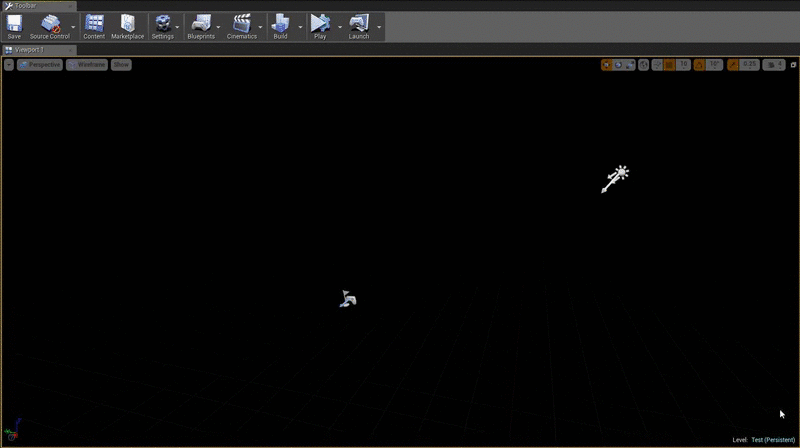
Task: Open Blueprints from the toolbar
Action: pos(201,27)
